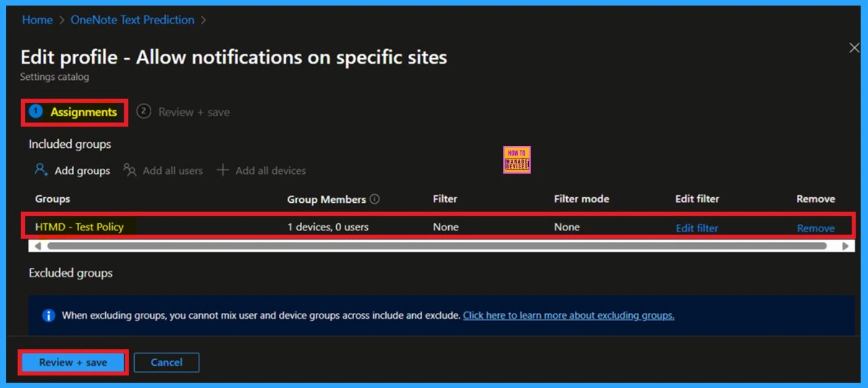Screen dimensions: 868x388
Task: Select HTMD - Test Policy group
Action: 79,227
